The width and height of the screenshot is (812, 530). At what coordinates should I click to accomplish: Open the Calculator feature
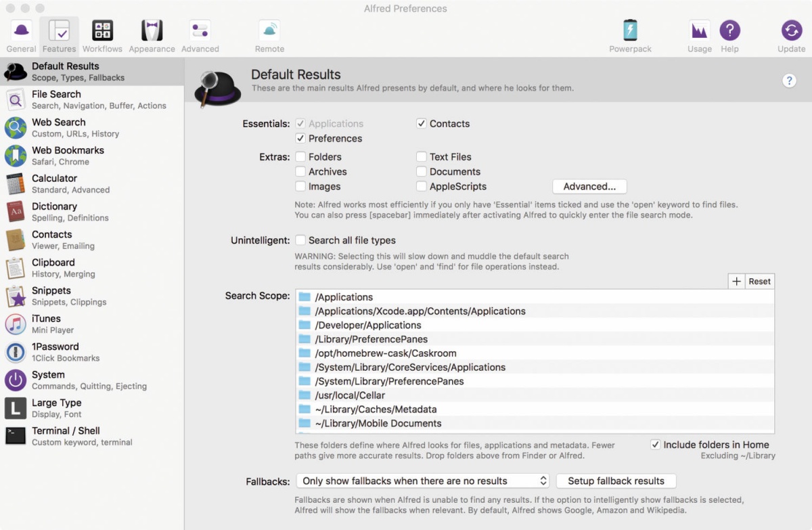92,183
